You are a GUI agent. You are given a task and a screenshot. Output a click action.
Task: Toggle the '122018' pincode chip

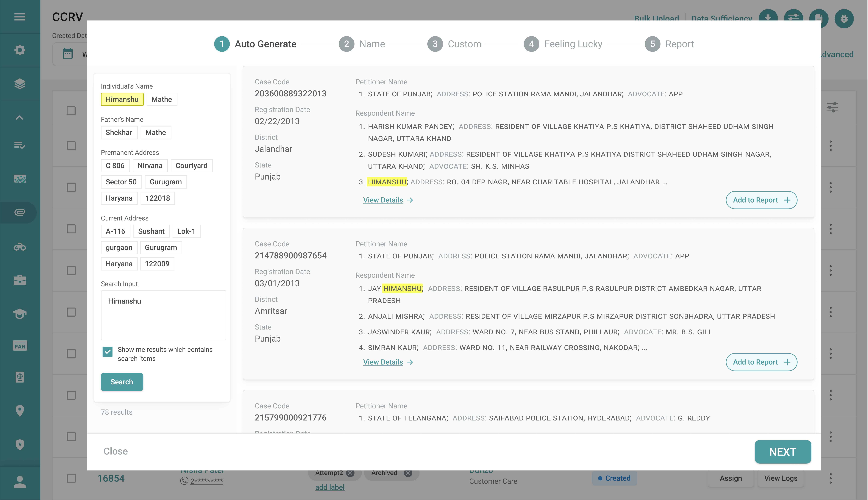coord(158,198)
